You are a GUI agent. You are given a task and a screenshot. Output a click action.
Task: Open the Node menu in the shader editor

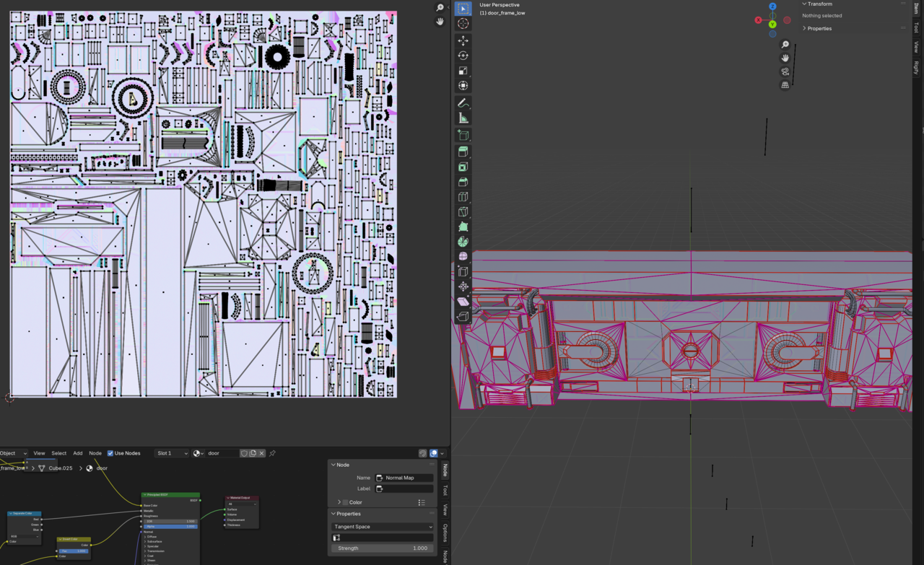click(95, 453)
